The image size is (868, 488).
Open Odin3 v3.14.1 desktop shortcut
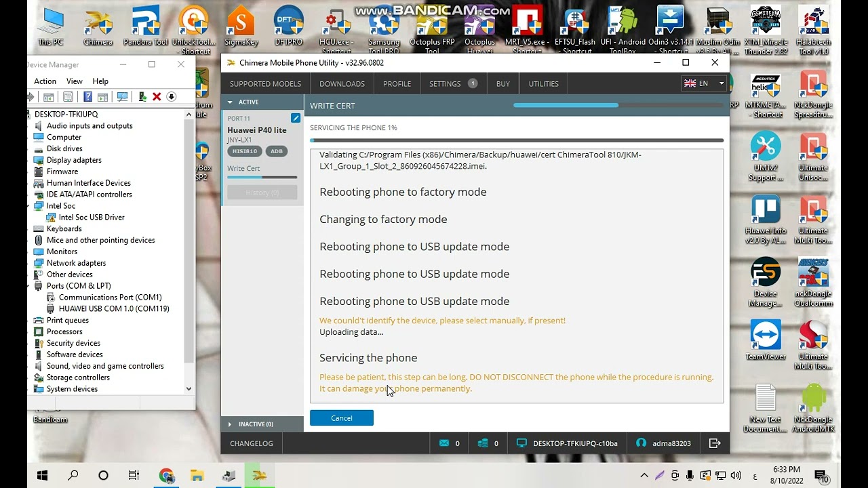[671, 30]
